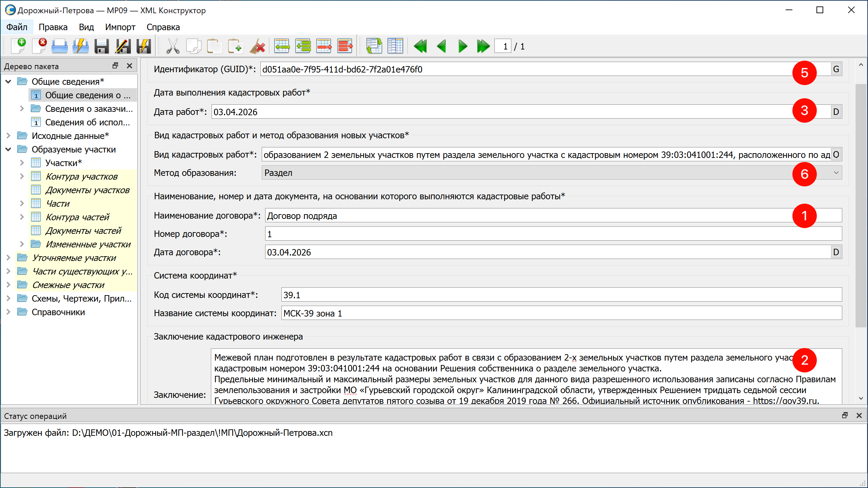Viewport: 868px width, 488px height.
Task: Click into the Название системы координат field
Action: click(x=561, y=313)
